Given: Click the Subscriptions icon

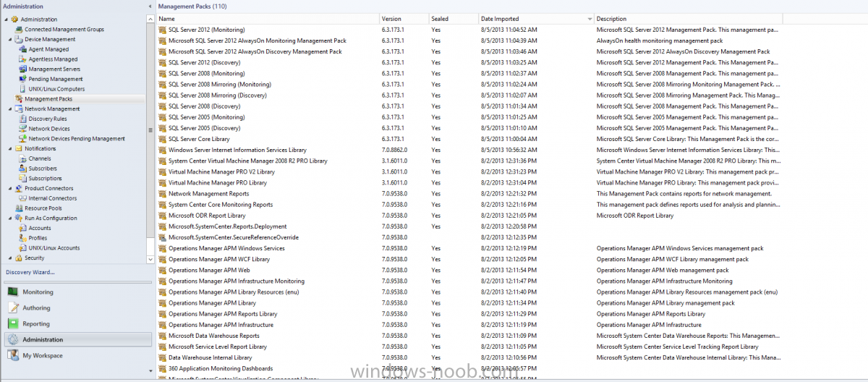Looking at the screenshot, I should [23, 179].
